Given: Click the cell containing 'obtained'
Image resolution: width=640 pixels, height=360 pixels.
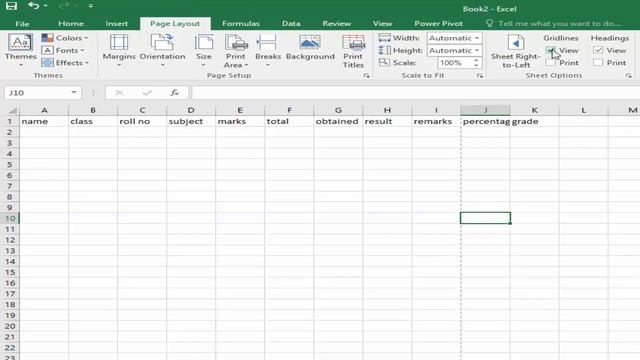Looking at the screenshot, I should point(338,122).
